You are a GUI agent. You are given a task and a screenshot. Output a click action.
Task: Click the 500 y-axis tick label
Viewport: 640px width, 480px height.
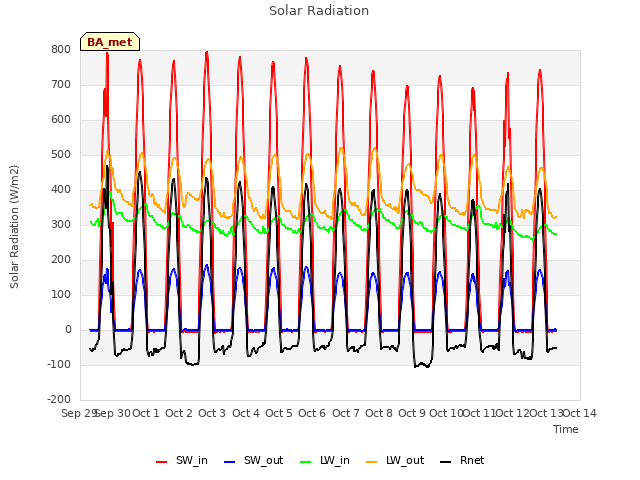click(x=61, y=155)
